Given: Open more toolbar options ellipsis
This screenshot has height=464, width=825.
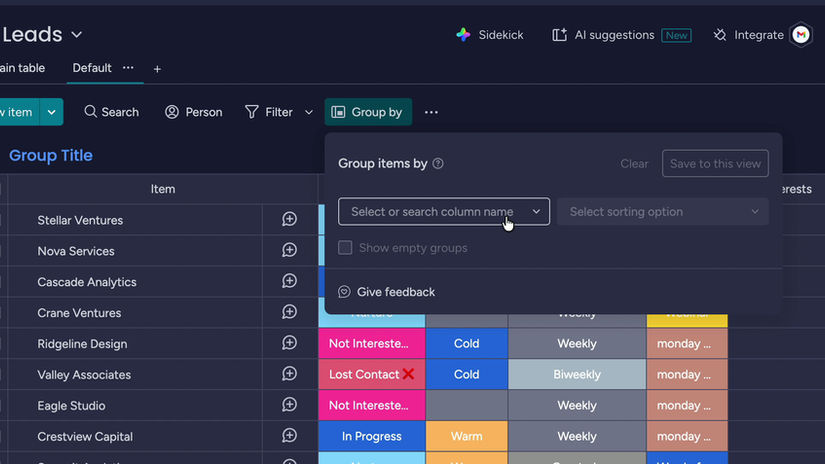Looking at the screenshot, I should [431, 112].
